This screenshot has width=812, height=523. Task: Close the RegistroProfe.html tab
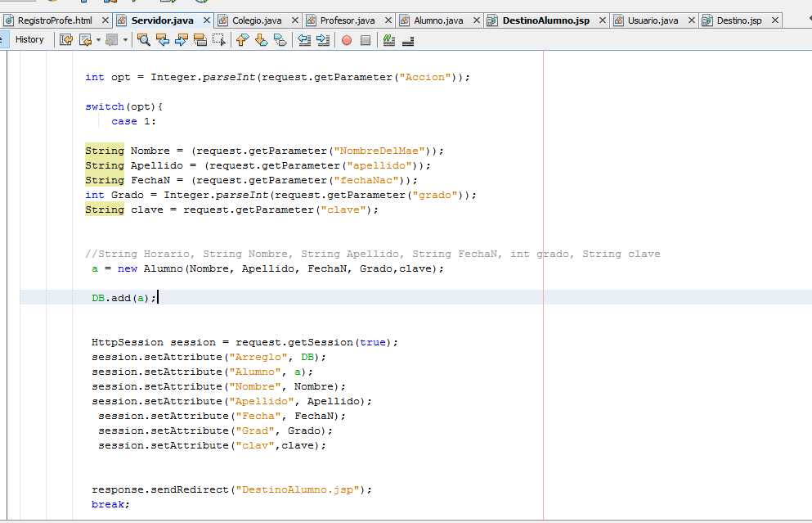tap(105, 20)
